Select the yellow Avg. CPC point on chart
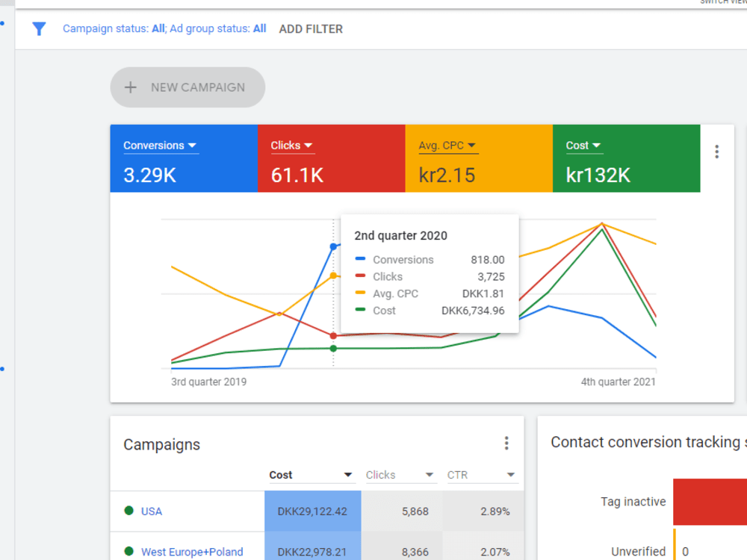747x560 pixels. pos(332,275)
